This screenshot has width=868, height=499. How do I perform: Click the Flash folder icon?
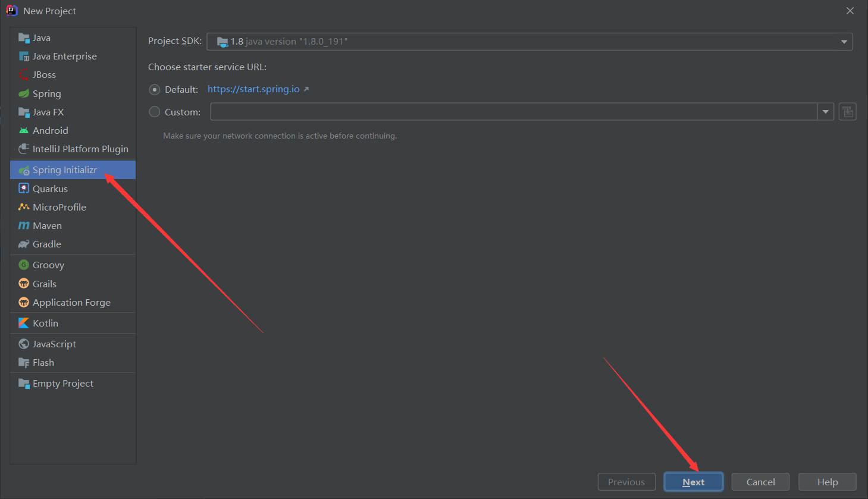(24, 363)
